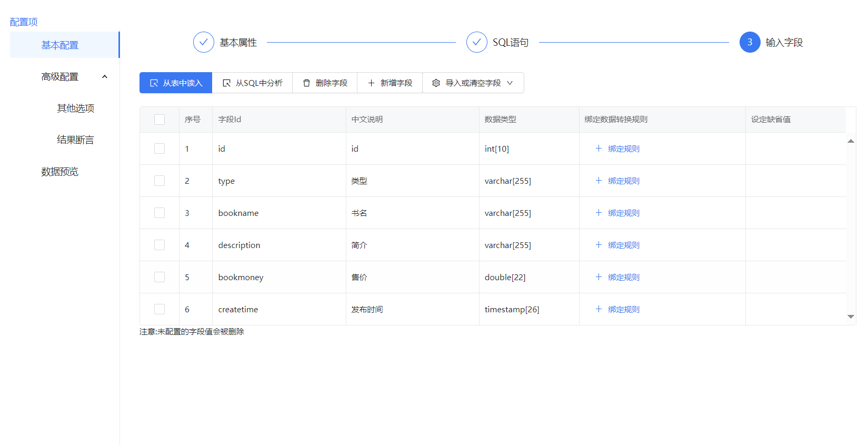Click 绑定规则 link in the createtime row
The width and height of the screenshot is (868, 445).
[624, 309]
